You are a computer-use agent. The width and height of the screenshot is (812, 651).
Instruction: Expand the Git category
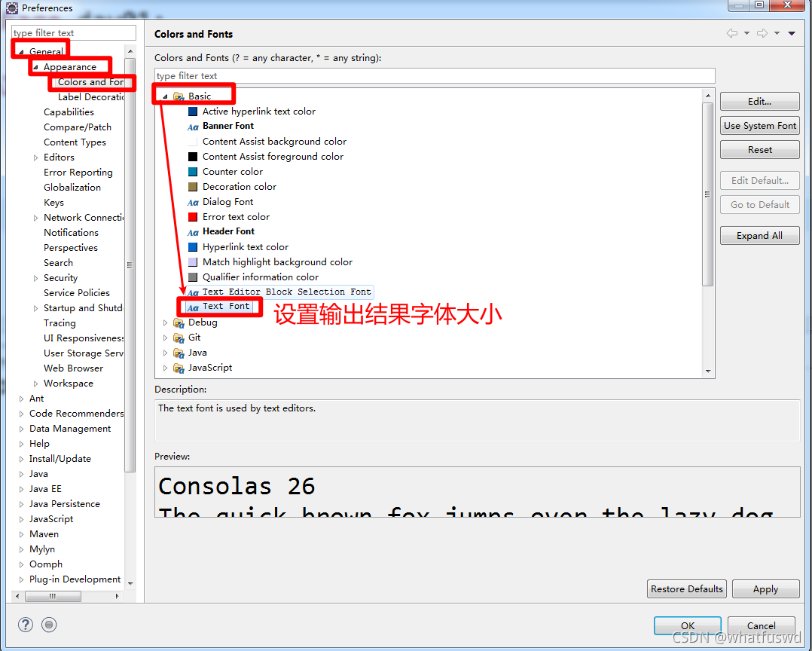165,338
